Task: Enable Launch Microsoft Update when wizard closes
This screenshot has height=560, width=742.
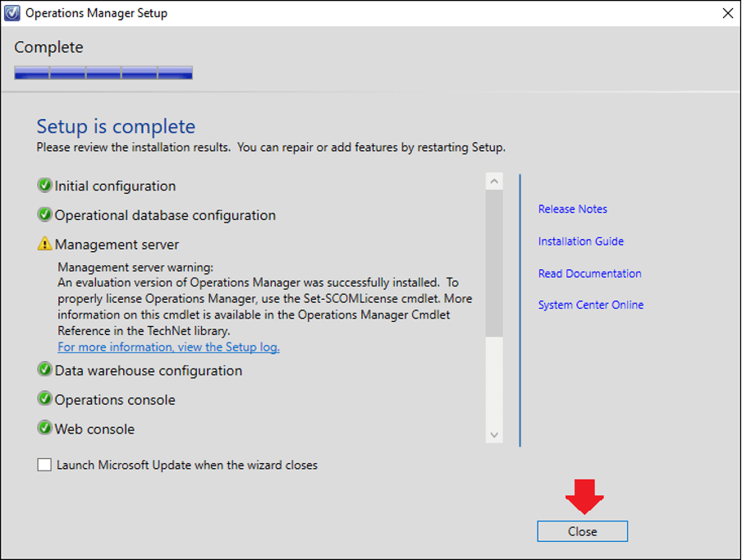Action: pos(44,465)
